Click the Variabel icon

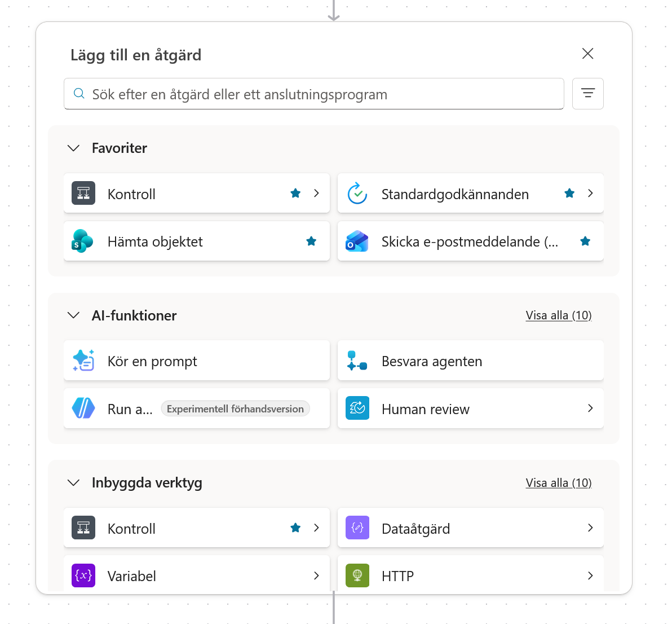[83, 575]
